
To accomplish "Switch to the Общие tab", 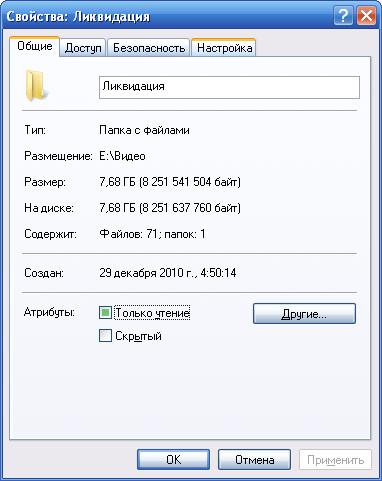I will [x=35, y=46].
